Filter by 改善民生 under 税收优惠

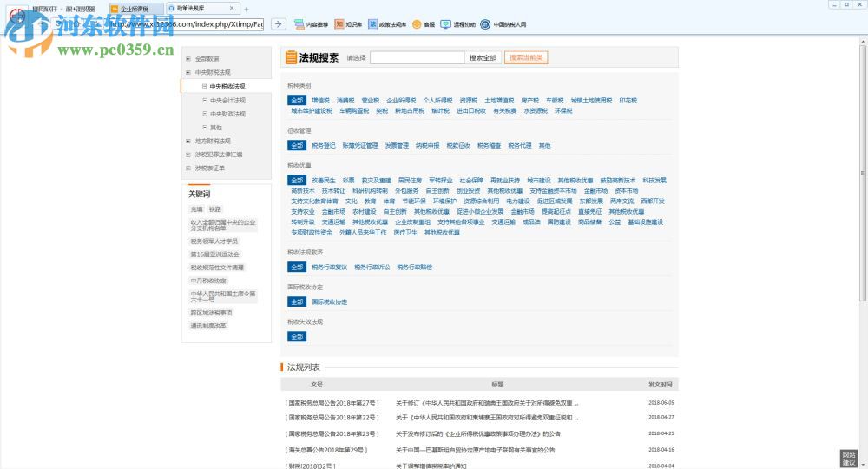(323, 181)
